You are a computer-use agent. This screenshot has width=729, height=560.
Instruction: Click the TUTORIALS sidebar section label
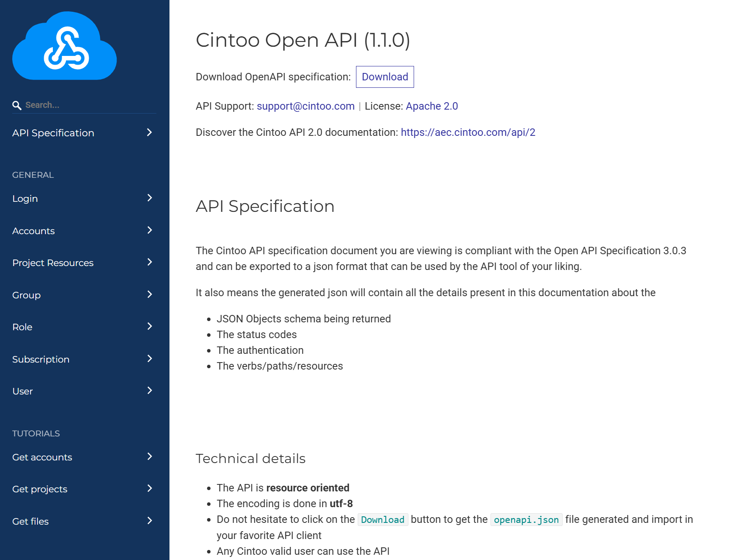(36, 434)
